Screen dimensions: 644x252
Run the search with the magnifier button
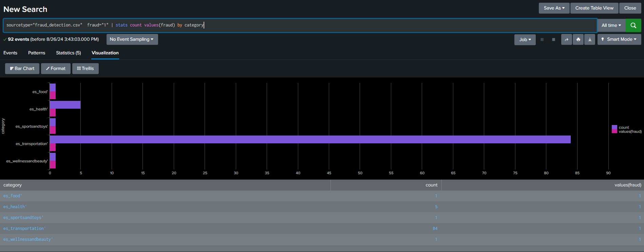tap(633, 25)
